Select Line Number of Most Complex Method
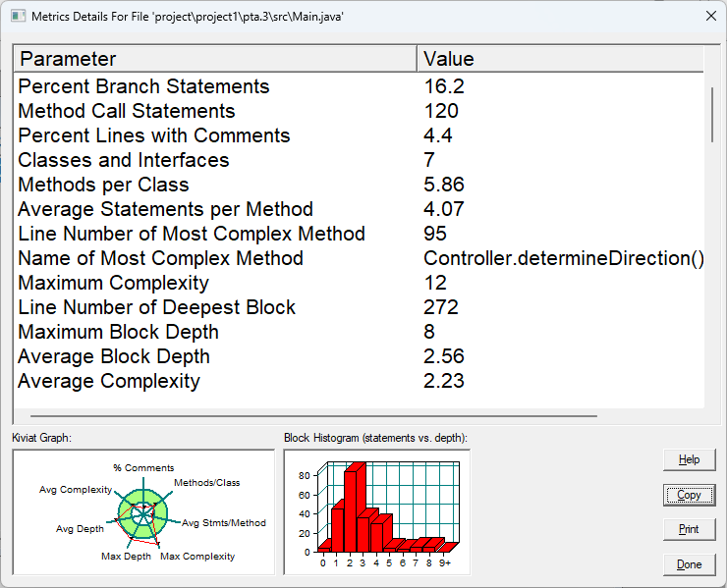Viewport: 727px width, 588px height. pyautogui.click(x=359, y=234)
